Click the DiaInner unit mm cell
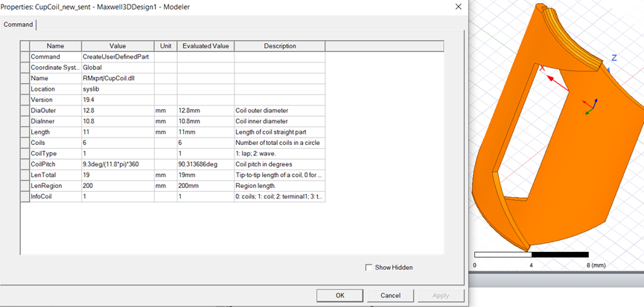This screenshot has height=307, width=644. [165, 121]
